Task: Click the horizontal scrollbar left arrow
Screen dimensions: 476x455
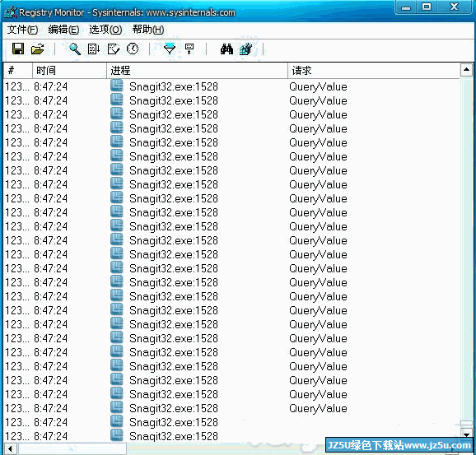Action: (x=11, y=448)
